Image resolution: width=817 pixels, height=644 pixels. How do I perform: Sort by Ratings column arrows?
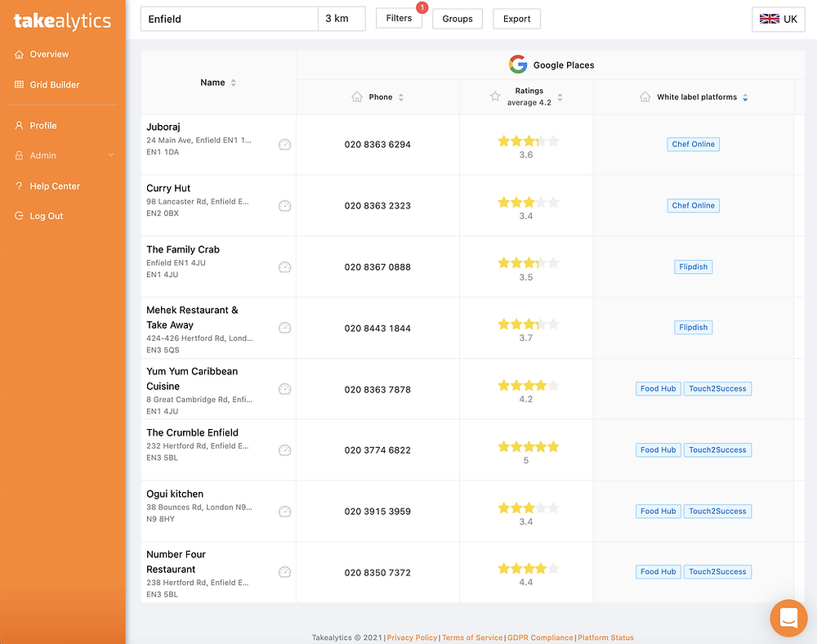pyautogui.click(x=560, y=97)
